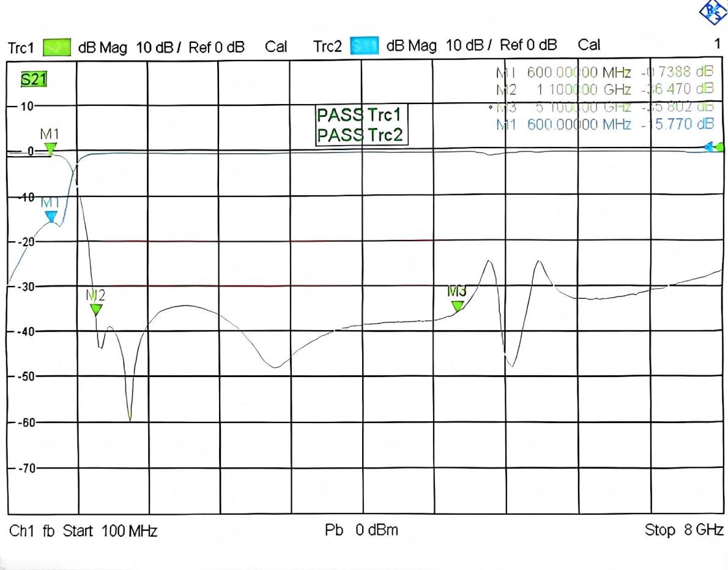Edit the Stop 8 GHz frequency
Screen dimensions: 728x570
pos(683,530)
